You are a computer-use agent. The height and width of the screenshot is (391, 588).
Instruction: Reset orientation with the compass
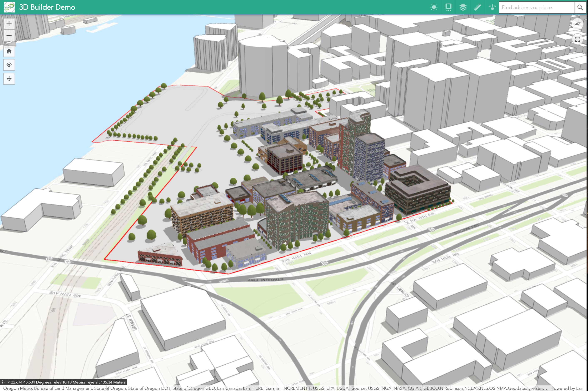(x=577, y=24)
